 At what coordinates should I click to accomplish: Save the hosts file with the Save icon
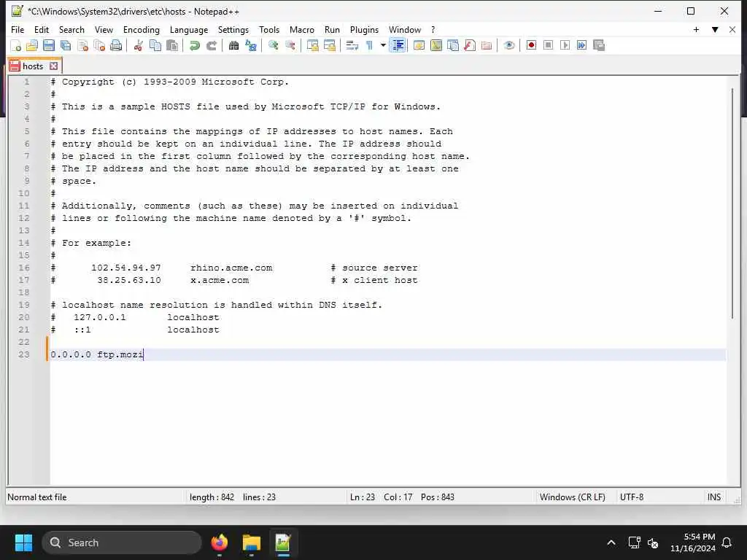(49, 46)
